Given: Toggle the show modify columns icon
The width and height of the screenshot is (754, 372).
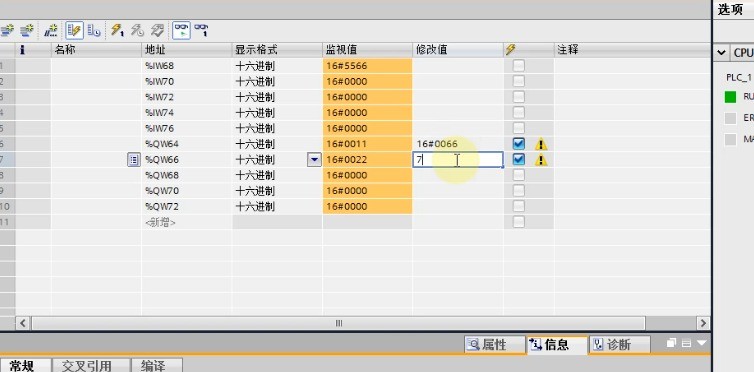Looking at the screenshot, I should [74, 31].
